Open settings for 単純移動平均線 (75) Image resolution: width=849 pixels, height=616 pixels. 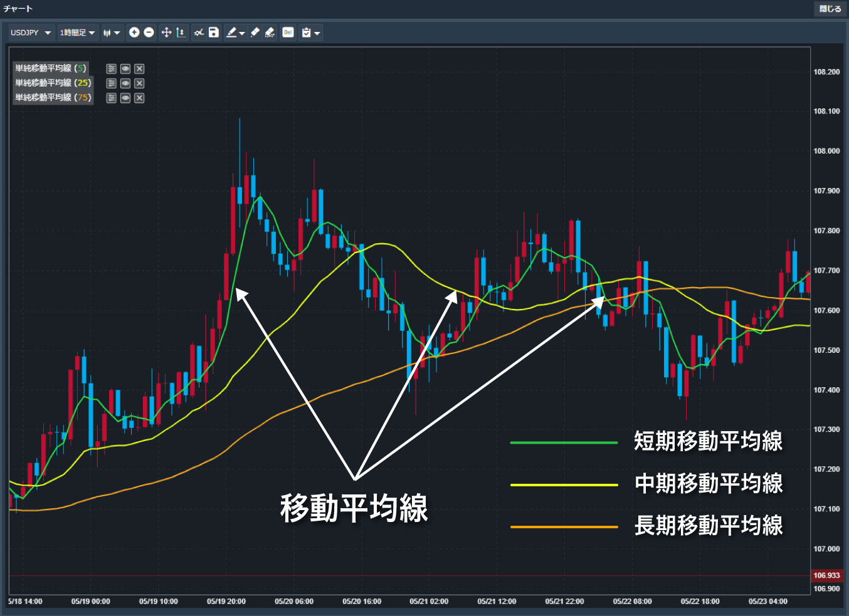[x=112, y=98]
